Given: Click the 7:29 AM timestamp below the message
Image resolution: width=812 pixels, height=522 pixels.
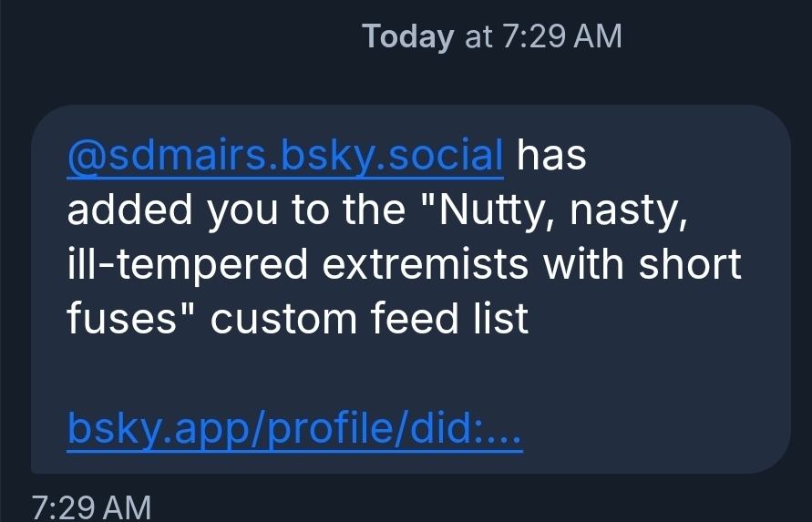Looking at the screenshot, I should [x=91, y=507].
